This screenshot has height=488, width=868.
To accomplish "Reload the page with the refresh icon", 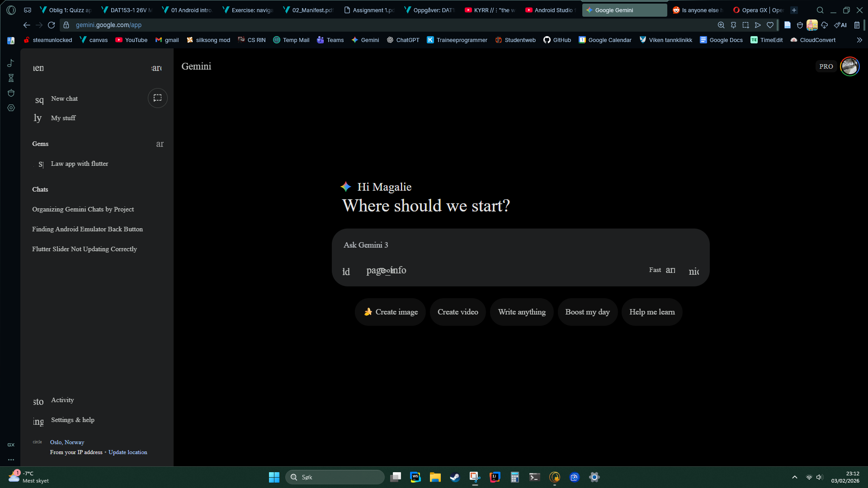I will [x=52, y=25].
